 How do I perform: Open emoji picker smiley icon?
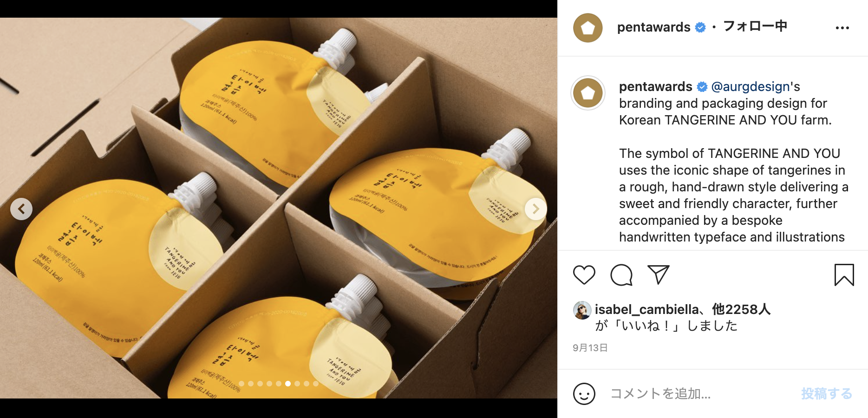click(584, 394)
